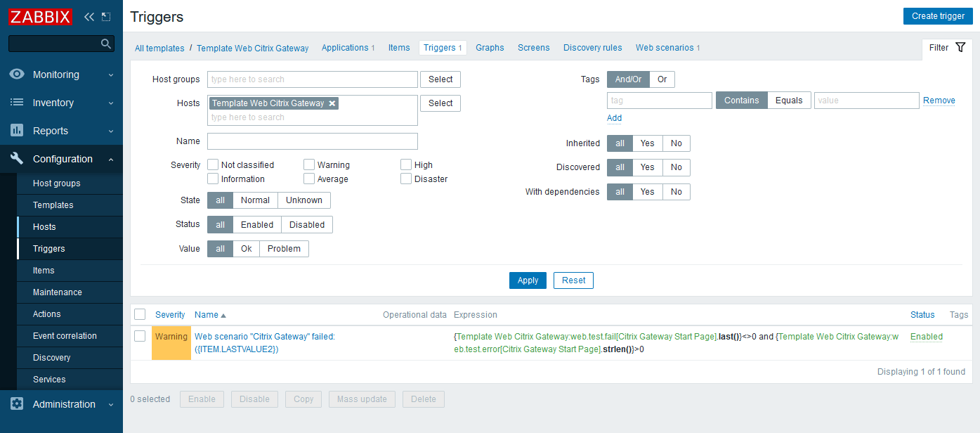Viewport: 980px width, 433px height.
Task: Switch to the Graphs tab
Action: click(x=490, y=47)
